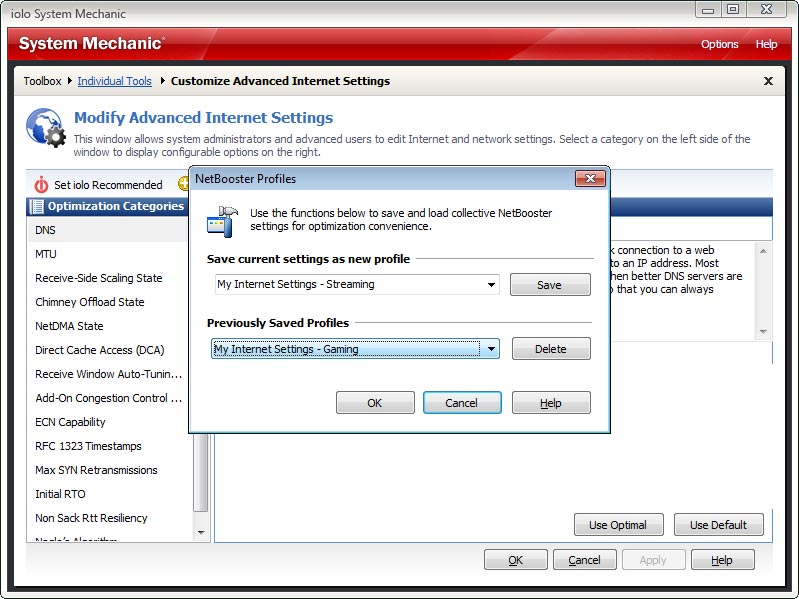
Task: Select Receive Window Auto-Tuning category
Action: tap(107, 374)
